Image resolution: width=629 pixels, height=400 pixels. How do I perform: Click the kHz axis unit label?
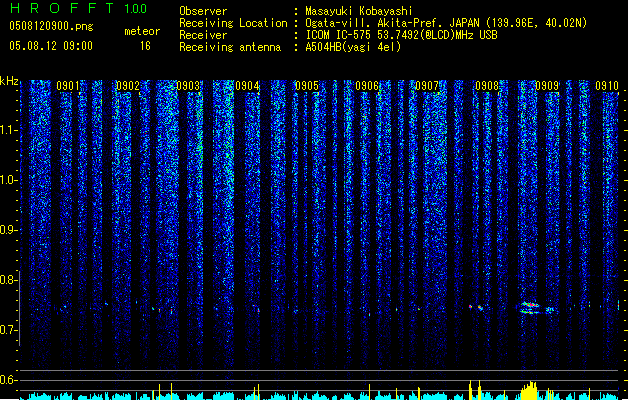(x=9, y=81)
